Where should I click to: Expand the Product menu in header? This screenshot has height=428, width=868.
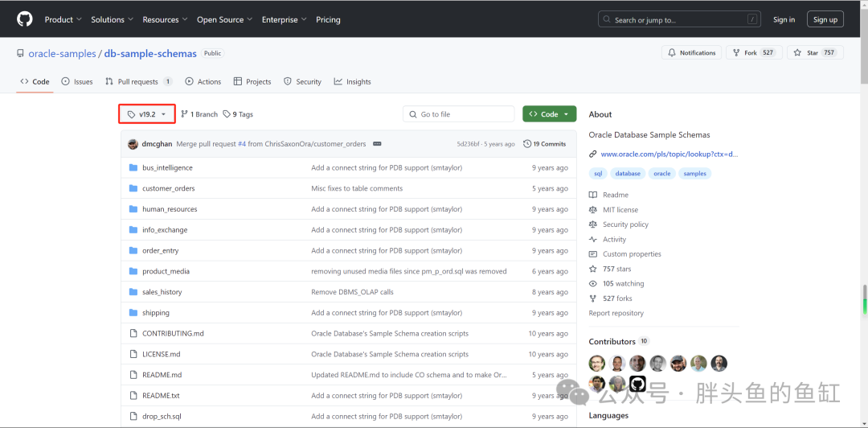pos(63,19)
